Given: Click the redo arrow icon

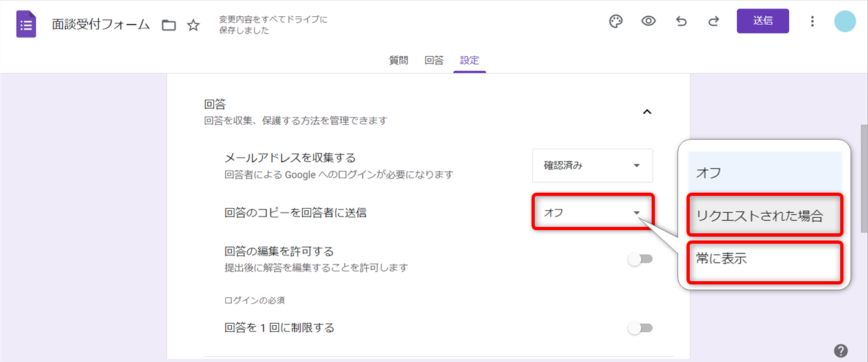Looking at the screenshot, I should point(714,21).
